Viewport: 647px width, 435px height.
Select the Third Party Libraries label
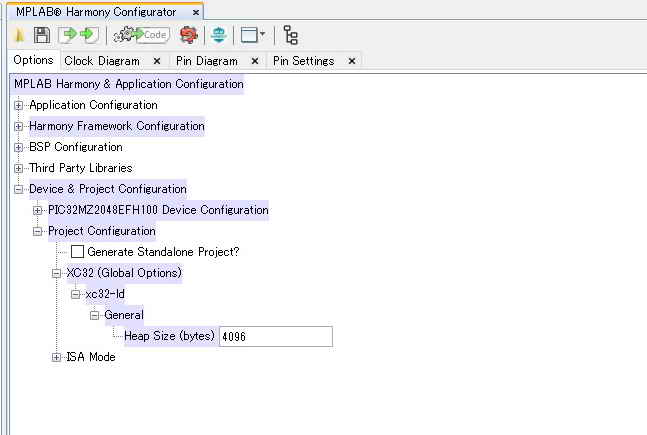tap(81, 168)
